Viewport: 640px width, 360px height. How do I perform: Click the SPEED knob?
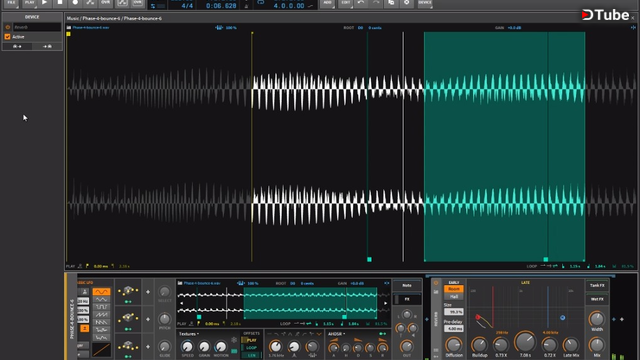coord(187,347)
